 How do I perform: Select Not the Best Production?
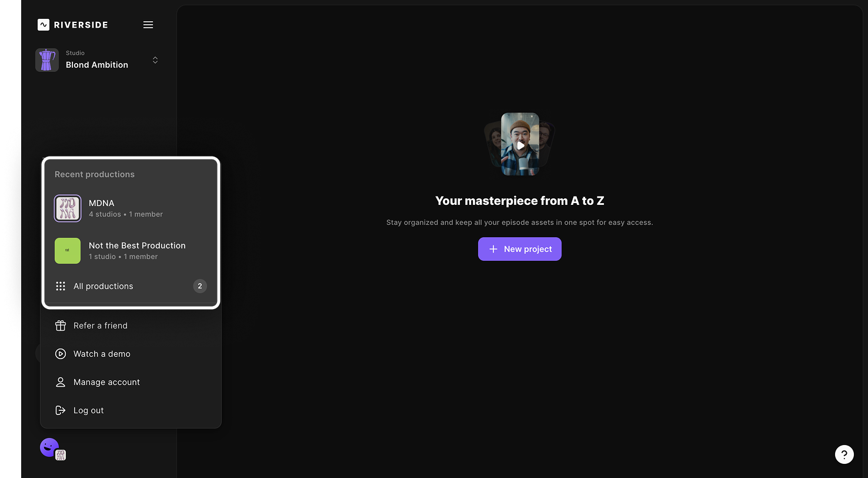[131, 251]
